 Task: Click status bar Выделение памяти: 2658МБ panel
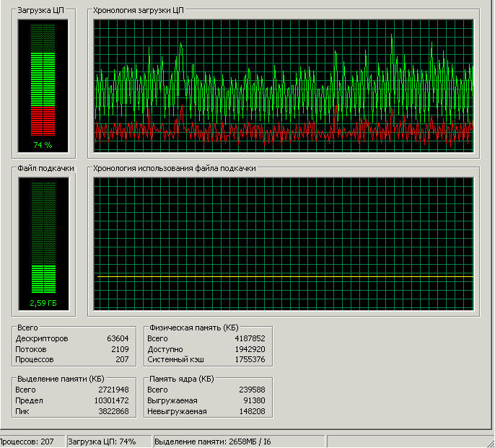tap(238, 441)
